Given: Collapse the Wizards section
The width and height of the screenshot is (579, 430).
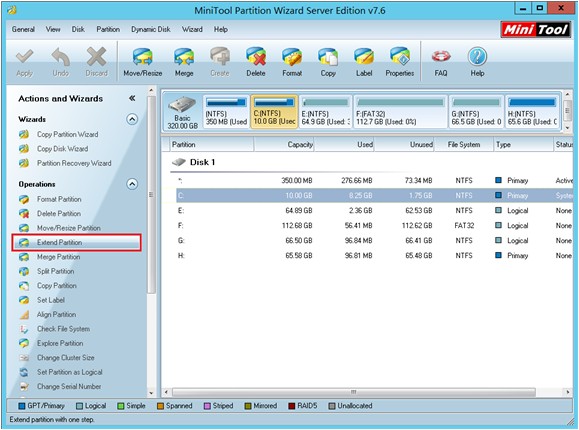Looking at the screenshot, I should 132,119.
